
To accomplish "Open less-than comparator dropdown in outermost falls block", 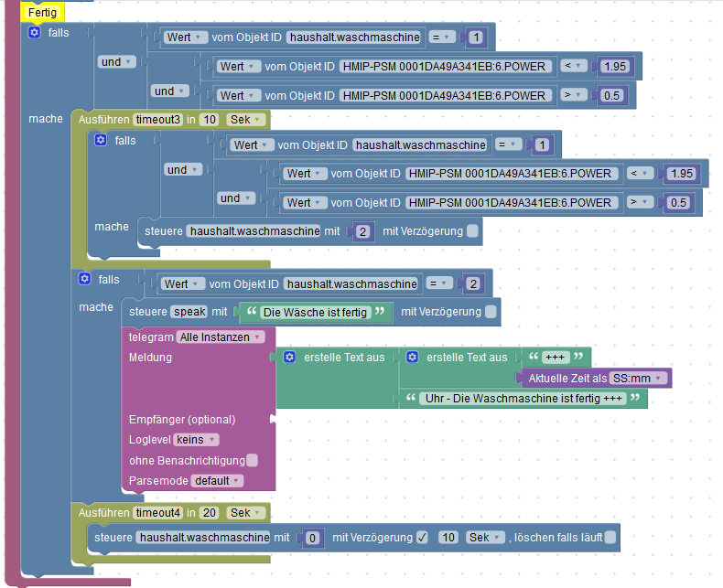I will [x=574, y=66].
